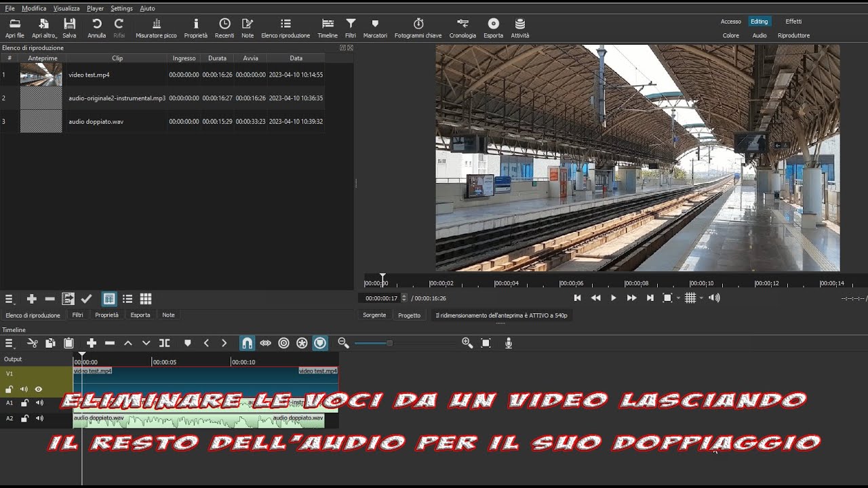Adjust the timeline zoom slider
The height and width of the screenshot is (488, 868).
pyautogui.click(x=405, y=344)
